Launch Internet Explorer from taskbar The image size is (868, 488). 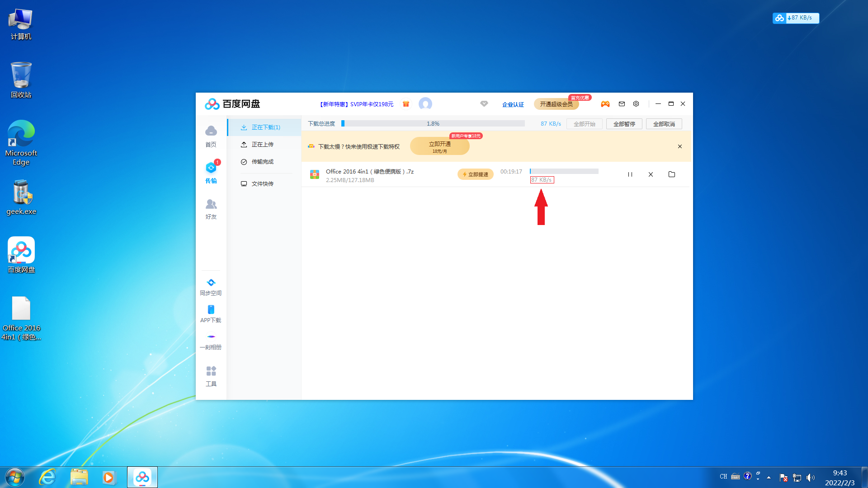(x=47, y=477)
